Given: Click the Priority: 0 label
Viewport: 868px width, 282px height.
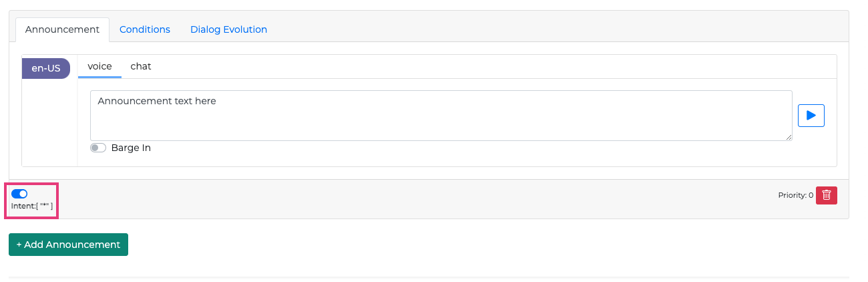Looking at the screenshot, I should 795,196.
